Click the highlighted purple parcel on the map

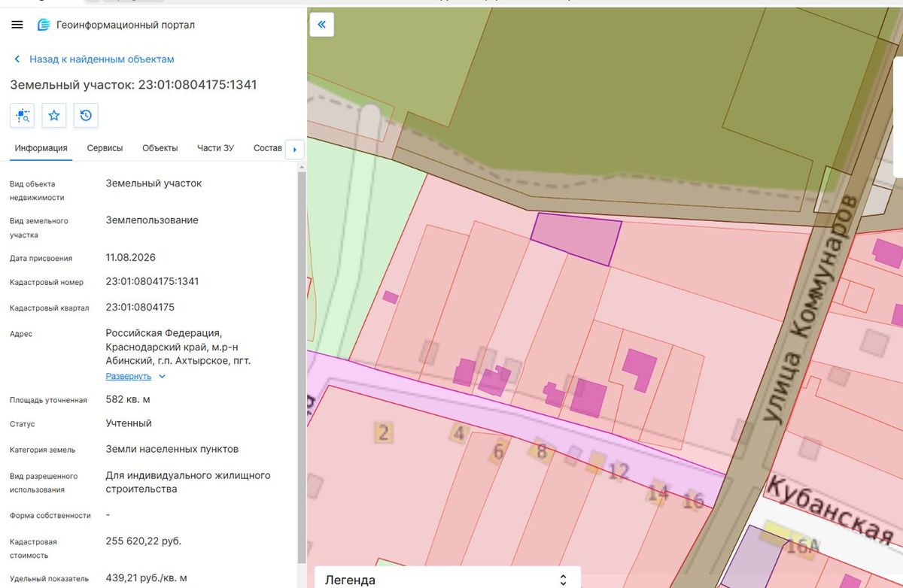(577, 238)
